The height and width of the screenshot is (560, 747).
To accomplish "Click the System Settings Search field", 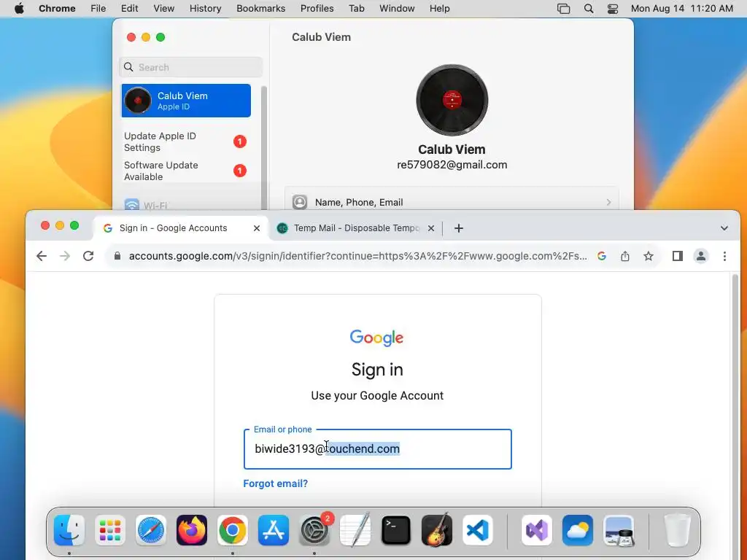I will point(191,67).
